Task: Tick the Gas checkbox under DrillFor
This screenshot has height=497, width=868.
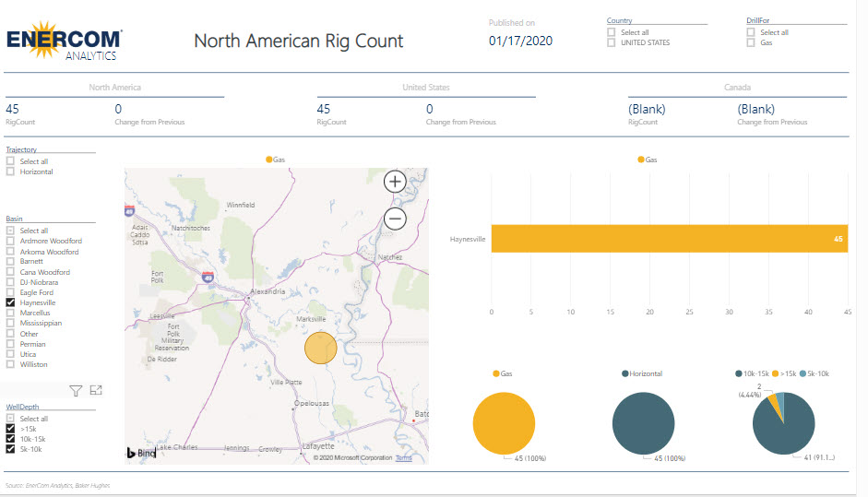Action: pos(751,42)
